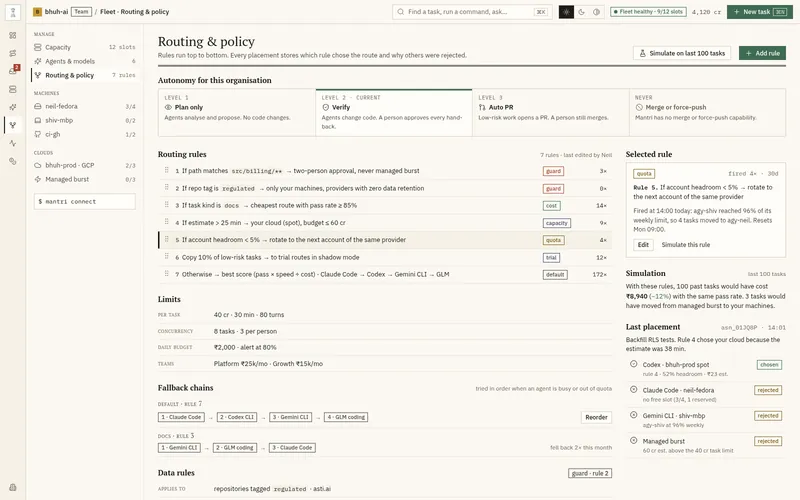Viewport: 800px width, 500px height.
Task: Click the trial tag on rule 6
Action: [551, 258]
